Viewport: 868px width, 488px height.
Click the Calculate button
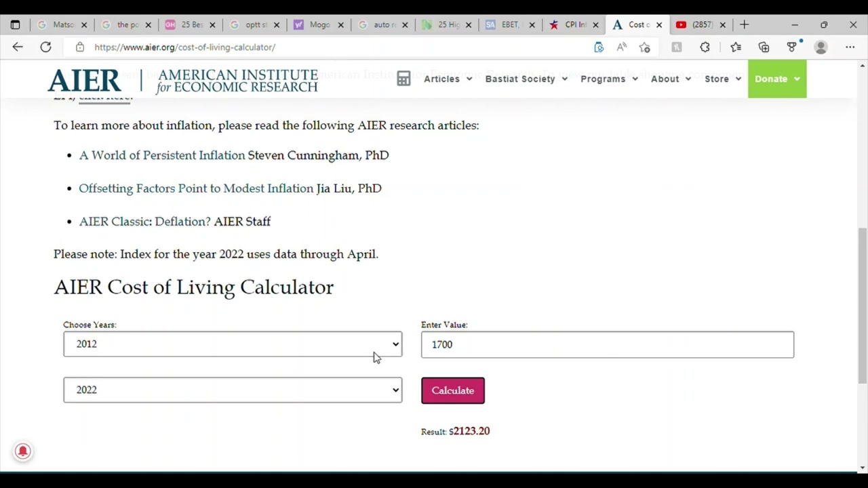453,390
